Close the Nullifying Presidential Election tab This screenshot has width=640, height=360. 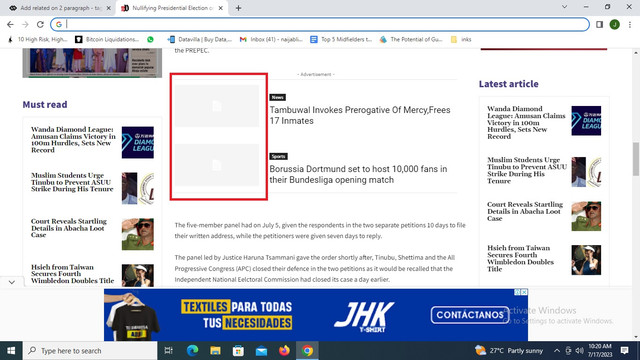coord(221,8)
